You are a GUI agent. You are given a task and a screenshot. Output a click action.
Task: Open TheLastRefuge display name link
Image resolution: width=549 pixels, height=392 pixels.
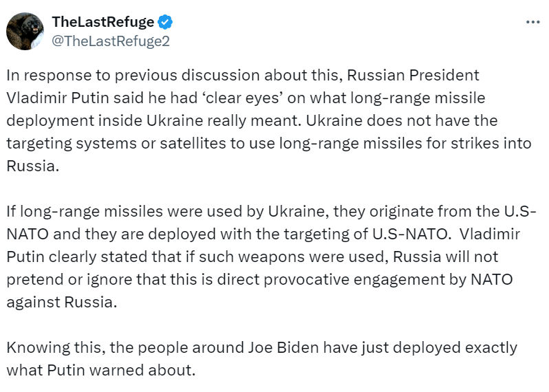[103, 22]
